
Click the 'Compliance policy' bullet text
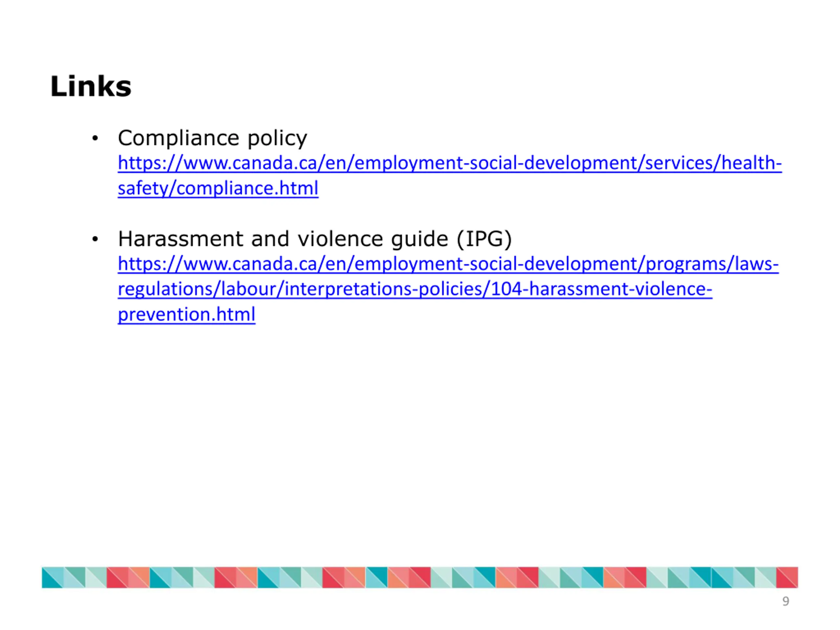coord(212,138)
